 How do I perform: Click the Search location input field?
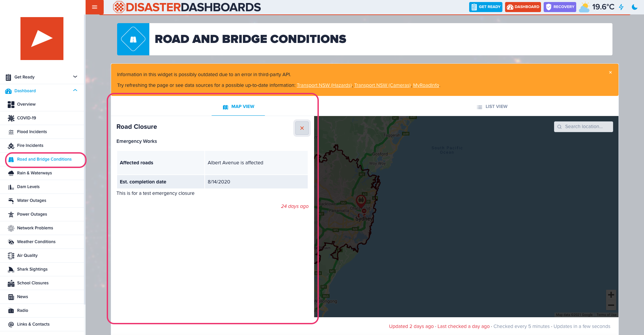point(584,127)
